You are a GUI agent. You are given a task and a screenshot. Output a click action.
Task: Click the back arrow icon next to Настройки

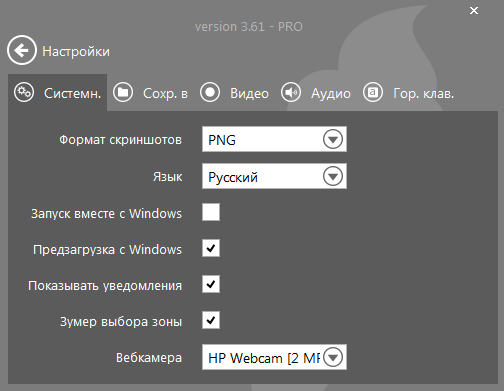22,50
